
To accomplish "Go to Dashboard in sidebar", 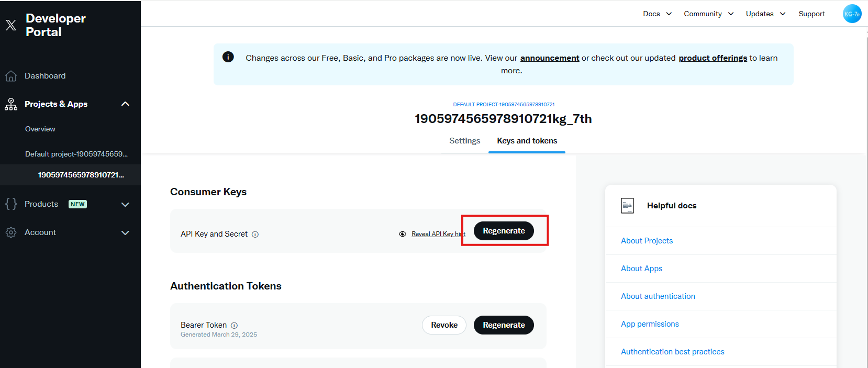I will point(45,76).
